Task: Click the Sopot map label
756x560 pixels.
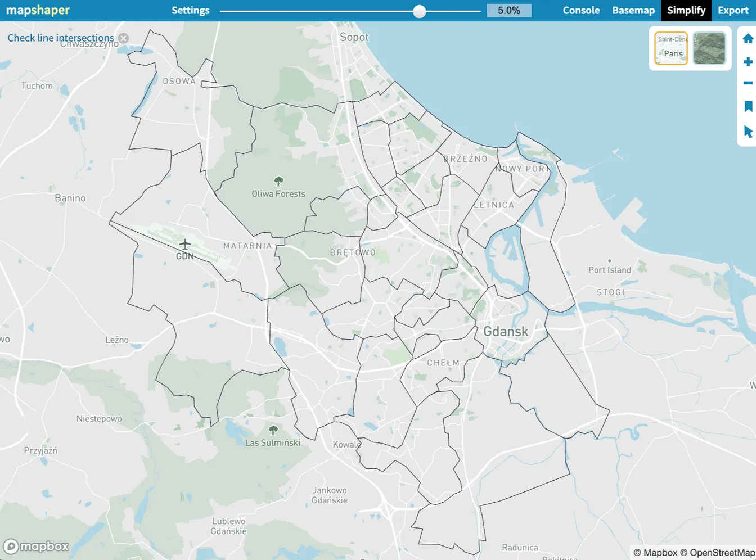Action: (354, 37)
